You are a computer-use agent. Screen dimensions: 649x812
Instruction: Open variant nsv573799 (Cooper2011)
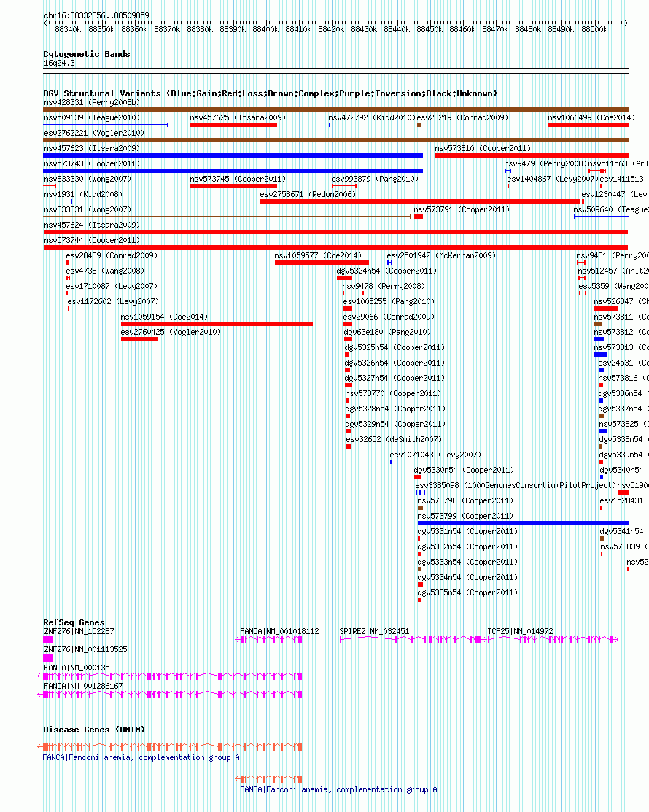point(465,517)
